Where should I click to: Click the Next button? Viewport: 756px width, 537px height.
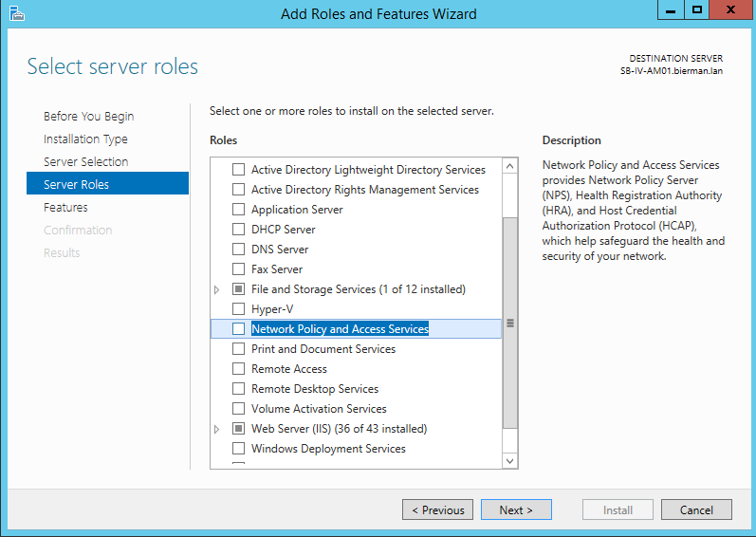(516, 509)
